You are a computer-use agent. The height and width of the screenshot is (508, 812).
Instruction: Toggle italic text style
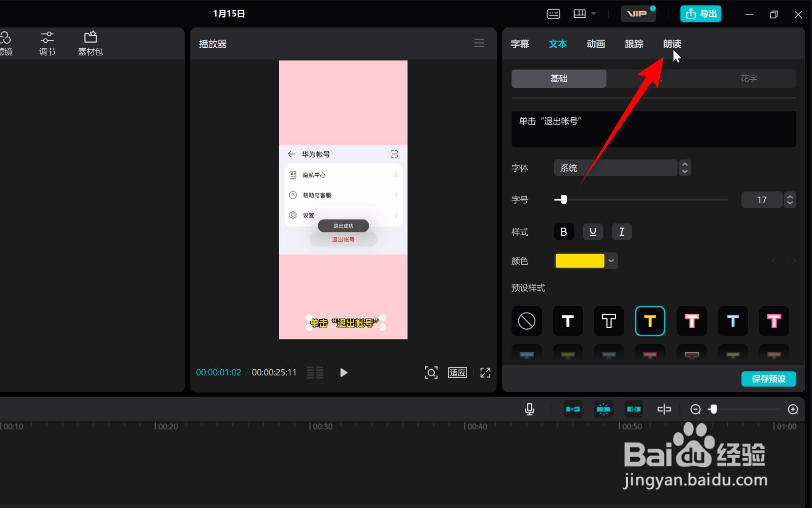[x=622, y=232]
